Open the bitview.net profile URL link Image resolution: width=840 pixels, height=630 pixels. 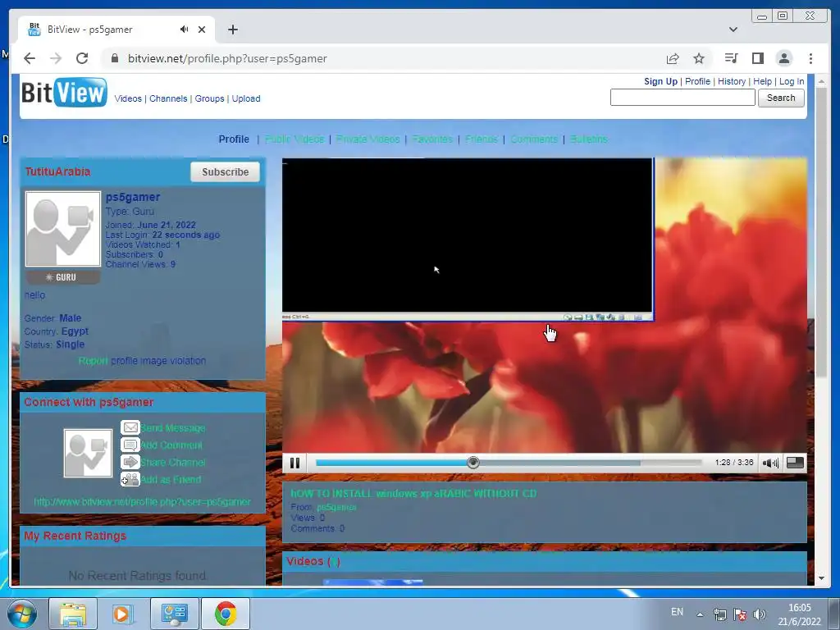(142, 502)
